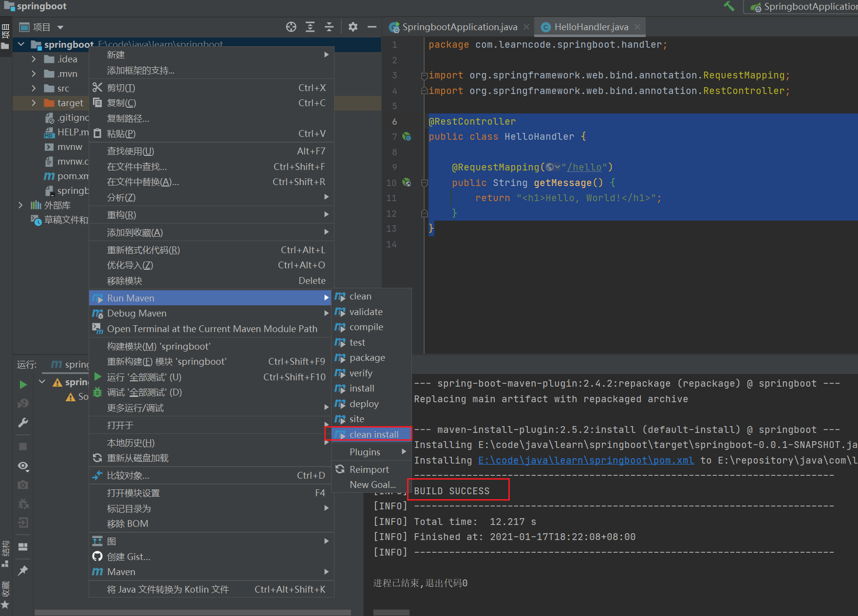
Task: Switch to SpringbootApplication.java tab
Action: [459, 27]
